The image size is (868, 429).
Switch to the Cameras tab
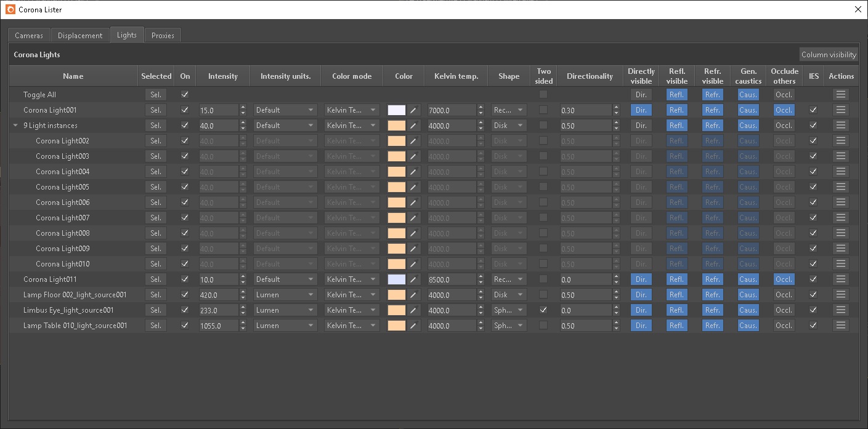pyautogui.click(x=29, y=36)
